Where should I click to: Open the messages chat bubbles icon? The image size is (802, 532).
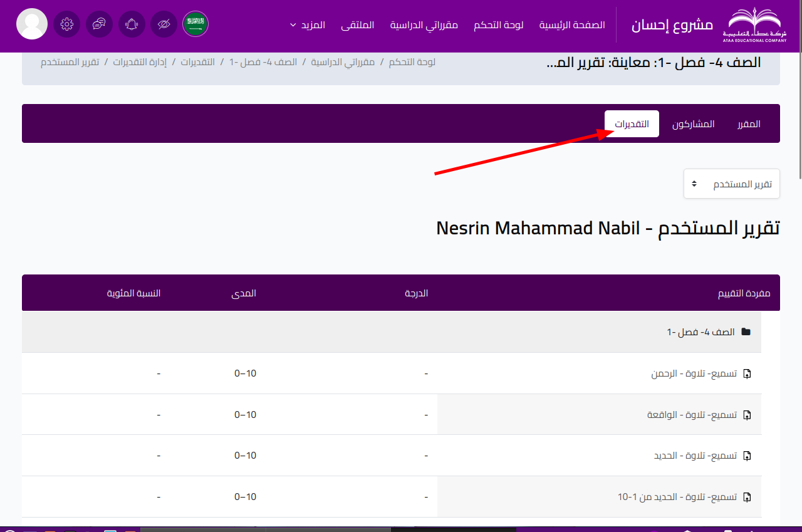click(x=99, y=24)
